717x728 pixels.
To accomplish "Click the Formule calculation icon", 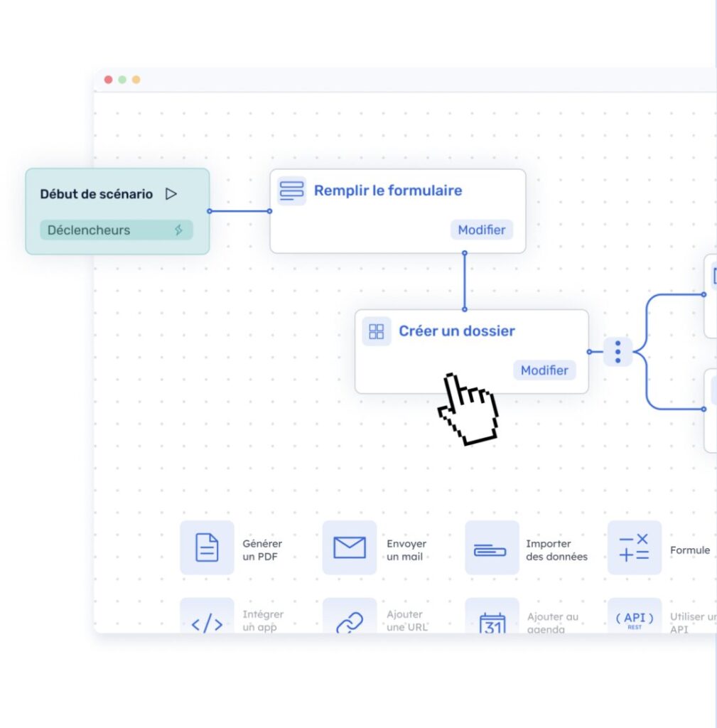I will pyautogui.click(x=634, y=548).
